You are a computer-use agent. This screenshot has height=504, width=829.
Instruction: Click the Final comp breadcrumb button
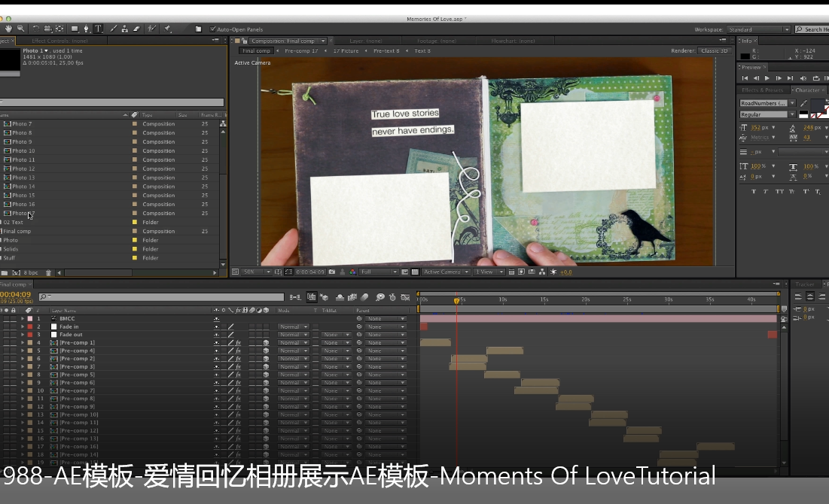coord(257,50)
